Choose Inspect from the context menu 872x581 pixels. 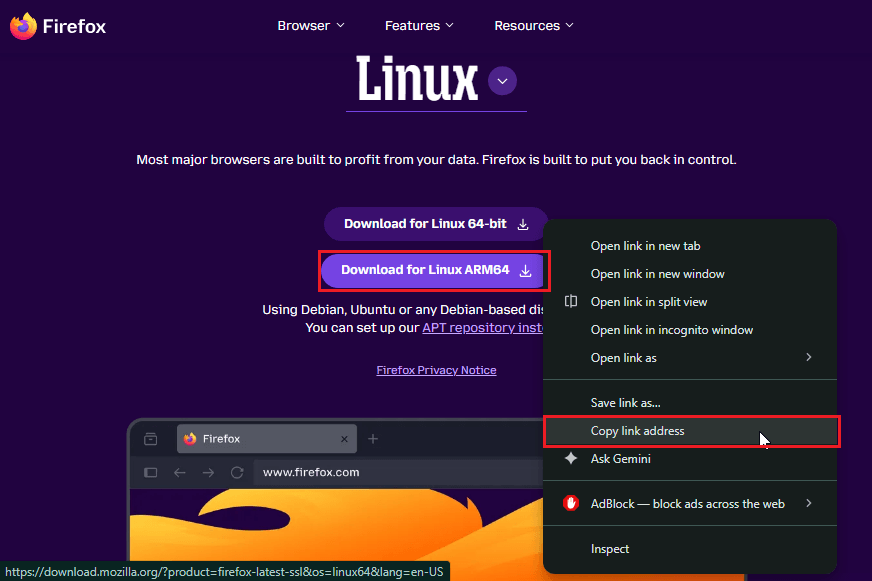[x=690, y=549]
